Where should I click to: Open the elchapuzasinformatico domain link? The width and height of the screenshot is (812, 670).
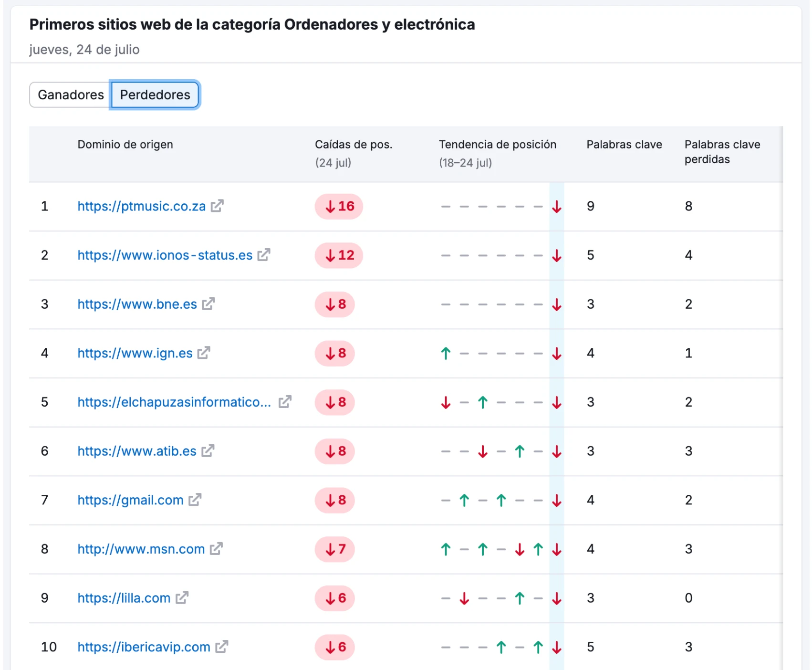[x=173, y=402]
